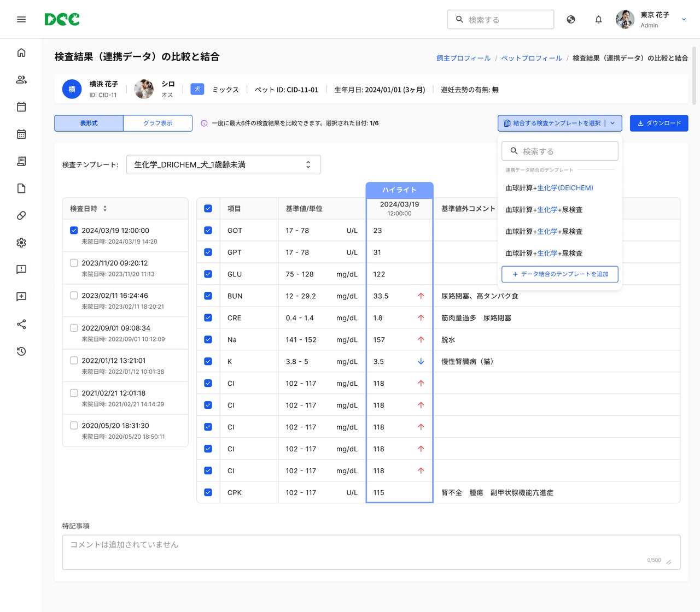Uncheck the 2024/03/19 12:00:00 exam date
700x612 pixels.
click(x=74, y=231)
